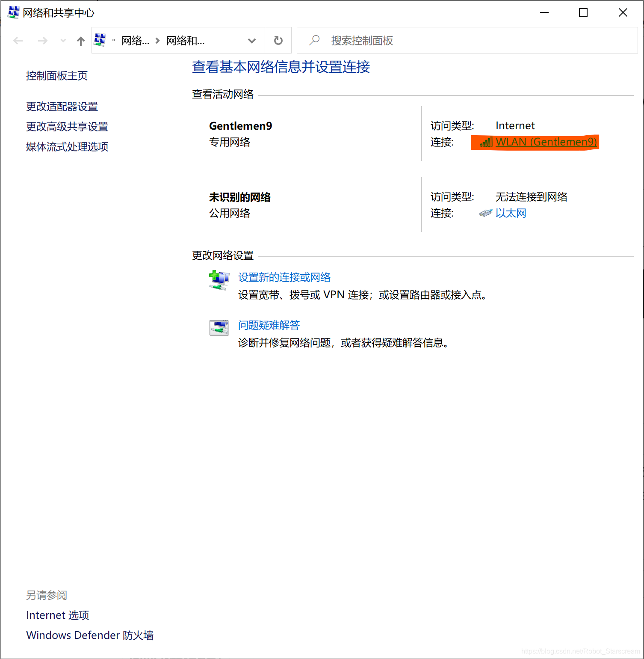Open 设置新的连接或网络
This screenshot has width=644, height=659.
click(284, 277)
